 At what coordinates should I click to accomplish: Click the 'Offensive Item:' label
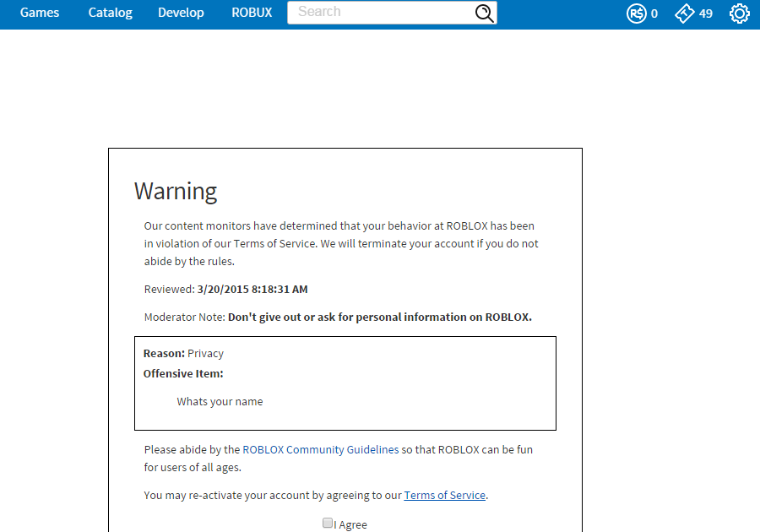pyautogui.click(x=183, y=373)
